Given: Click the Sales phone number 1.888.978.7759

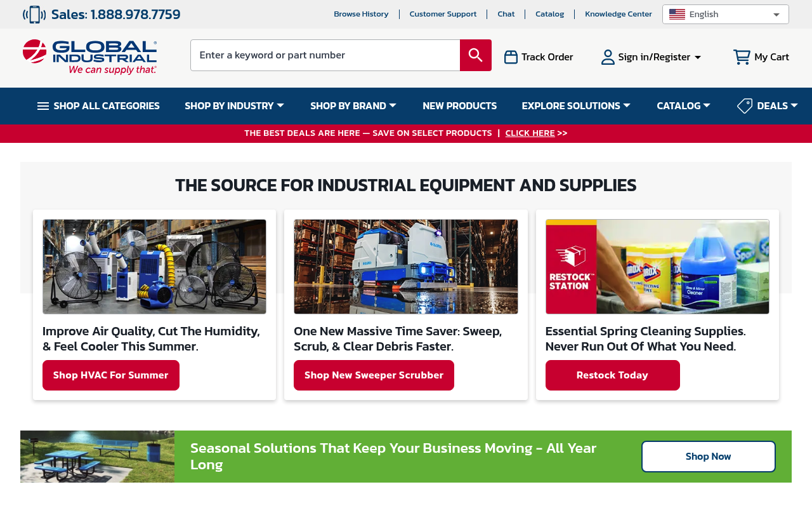Looking at the screenshot, I should click(135, 15).
